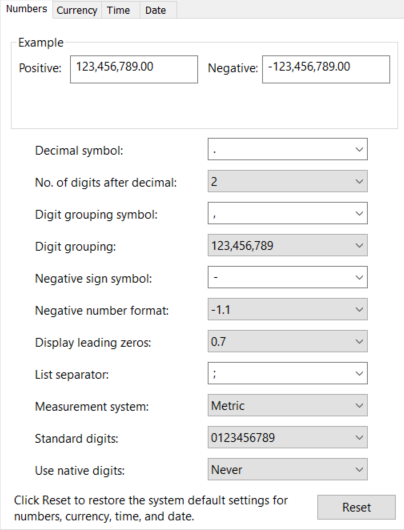This screenshot has height=530, width=404.
Task: Click the Negative number format label
Action: point(102,311)
